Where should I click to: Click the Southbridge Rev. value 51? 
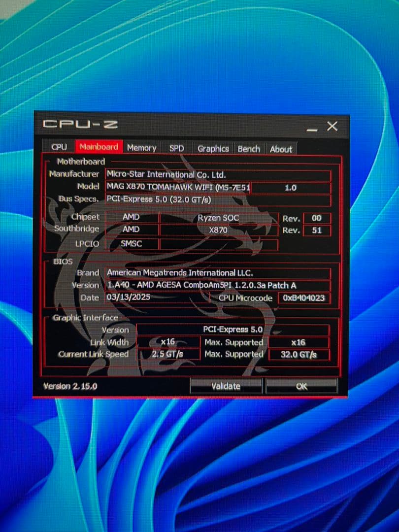click(317, 231)
